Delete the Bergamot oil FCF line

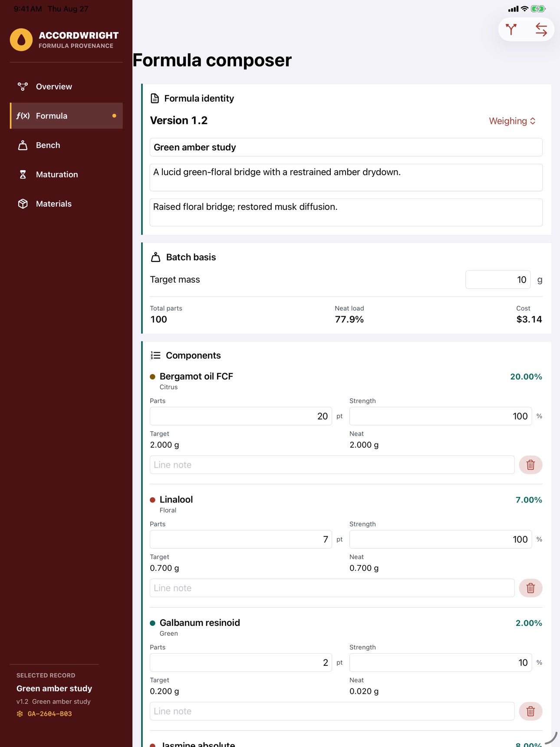point(530,465)
